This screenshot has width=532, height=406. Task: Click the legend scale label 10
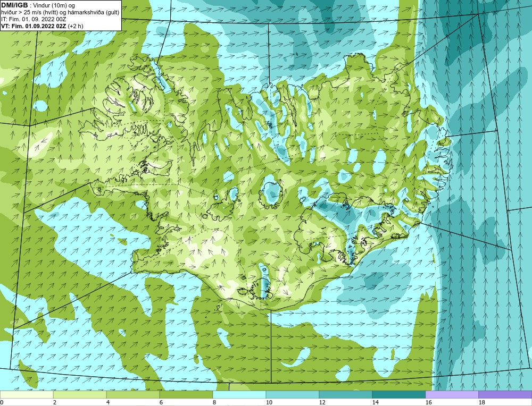click(x=268, y=402)
